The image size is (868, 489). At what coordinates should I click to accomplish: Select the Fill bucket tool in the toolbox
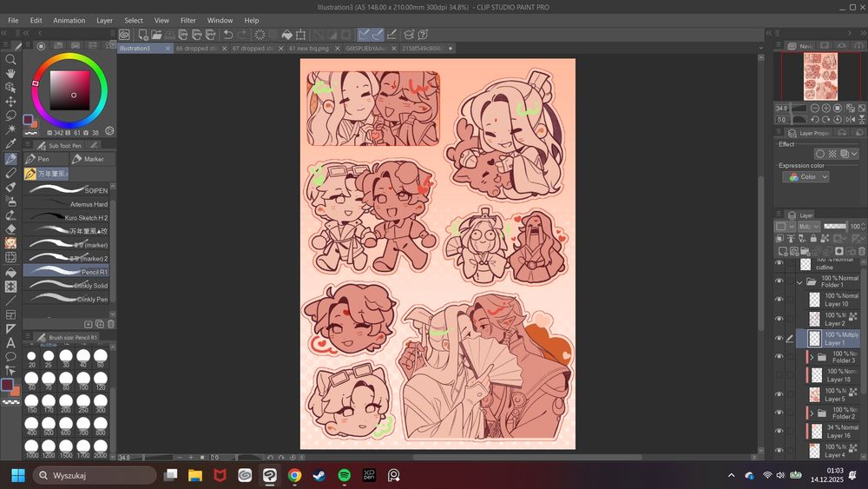[x=10, y=272]
